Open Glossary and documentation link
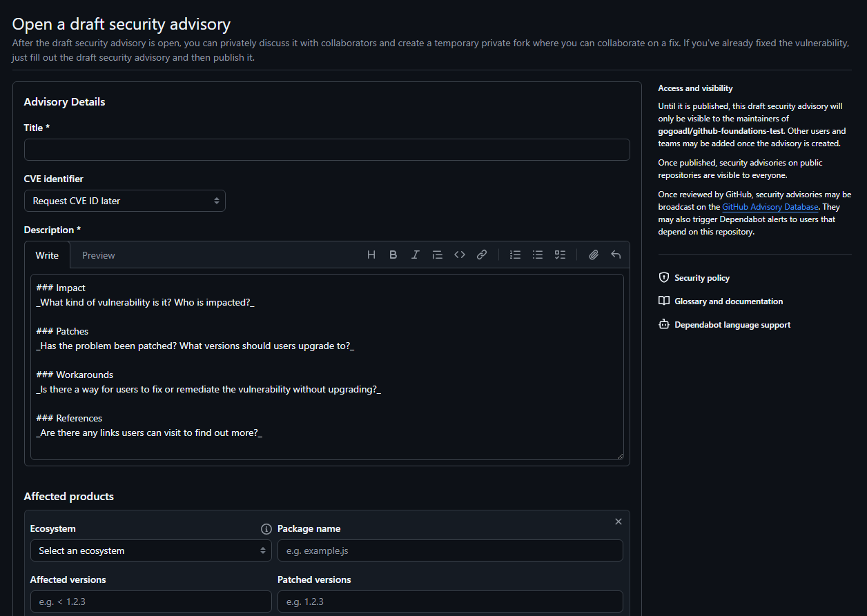This screenshot has height=616, width=867. pos(729,301)
